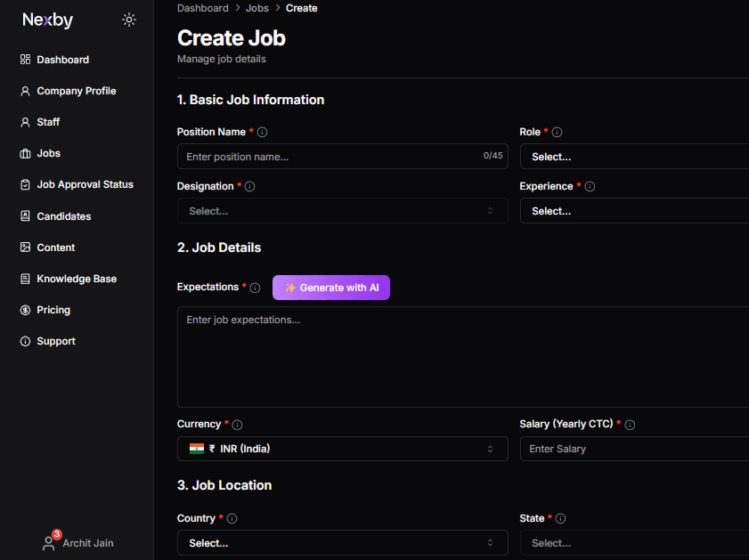Select Company Profile in the sidebar
Screen dimensions: 749x560
pyautogui.click(x=75, y=90)
